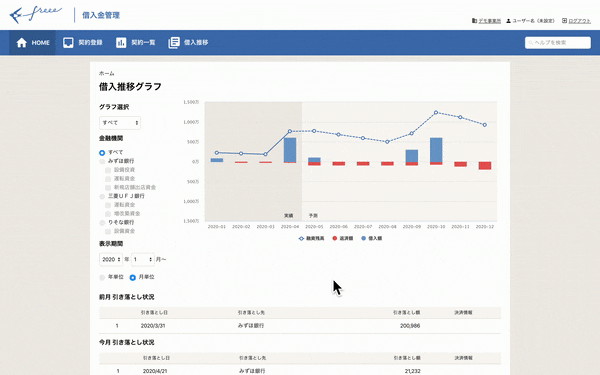Click the freee swallow logo
The image size is (600, 375).
point(35,15)
